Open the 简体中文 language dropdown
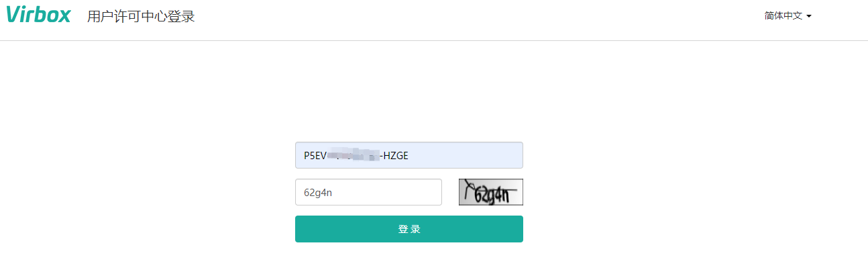Viewport: 868px width, 276px height. click(x=788, y=15)
